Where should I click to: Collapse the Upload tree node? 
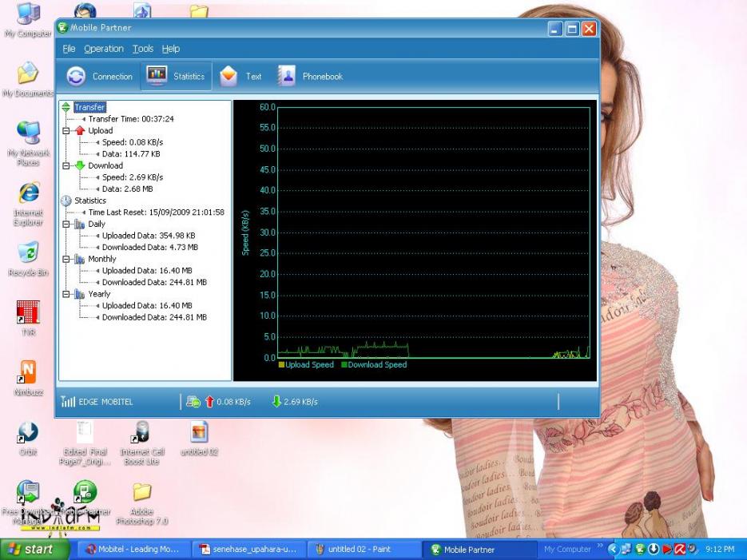(66, 130)
